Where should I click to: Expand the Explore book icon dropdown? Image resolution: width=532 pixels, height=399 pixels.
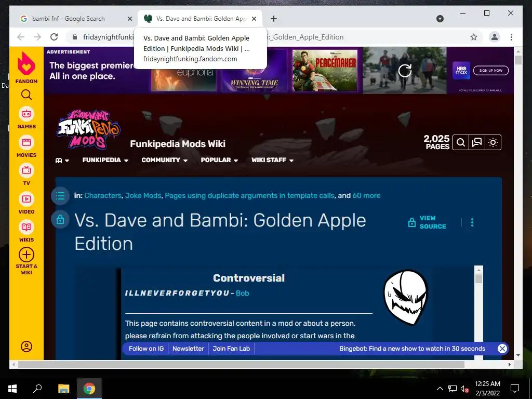(62, 161)
